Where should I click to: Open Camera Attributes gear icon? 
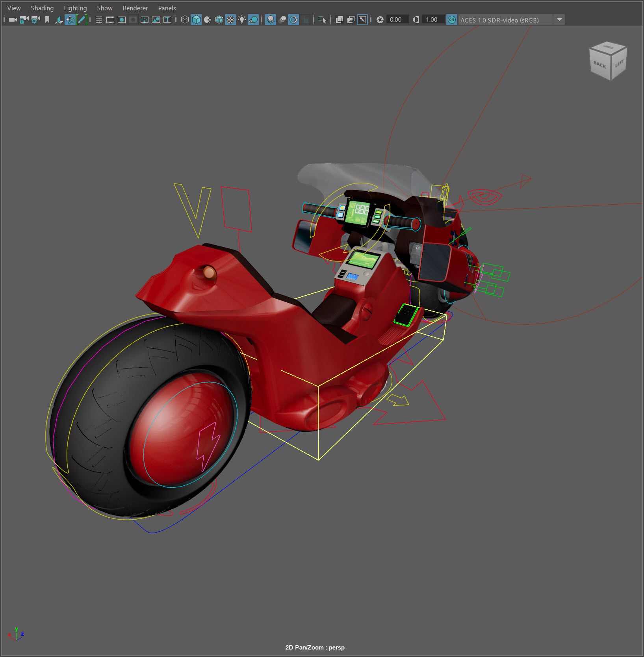35,20
